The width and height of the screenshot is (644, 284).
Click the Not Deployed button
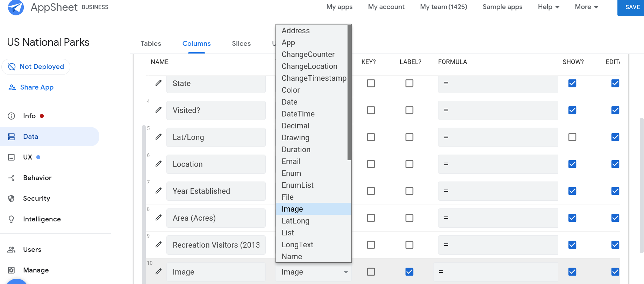[x=36, y=67]
